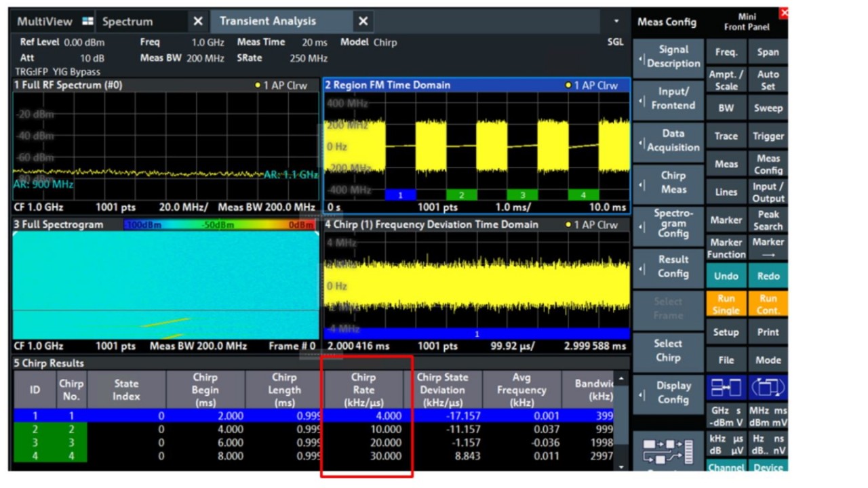The width and height of the screenshot is (868, 488).
Task: Open Spectrogram Config softkey
Action: coord(668,224)
